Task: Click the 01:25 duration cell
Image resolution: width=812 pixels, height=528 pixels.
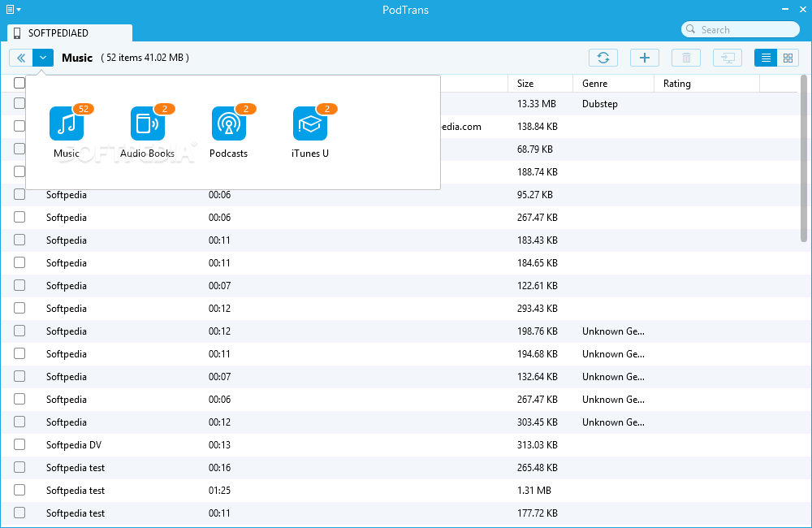Action: click(x=219, y=491)
